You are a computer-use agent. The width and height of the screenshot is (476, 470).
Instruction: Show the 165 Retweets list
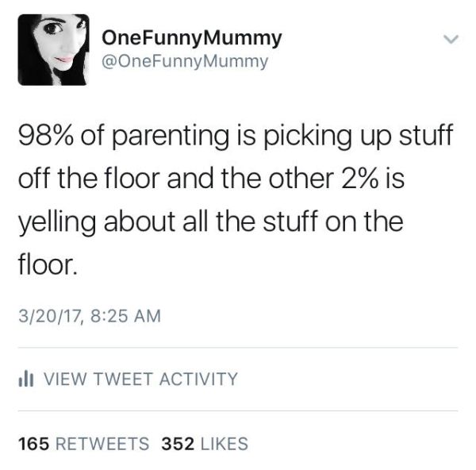coord(83,443)
